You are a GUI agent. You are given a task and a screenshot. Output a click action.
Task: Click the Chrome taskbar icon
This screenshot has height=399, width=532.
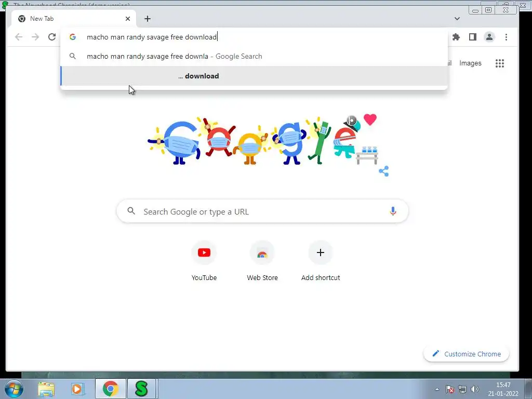(x=110, y=389)
